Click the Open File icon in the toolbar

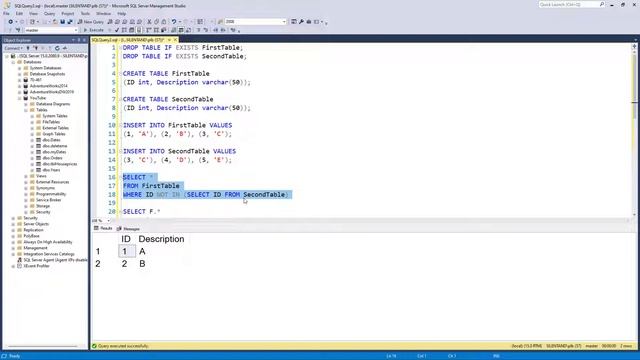55,22
